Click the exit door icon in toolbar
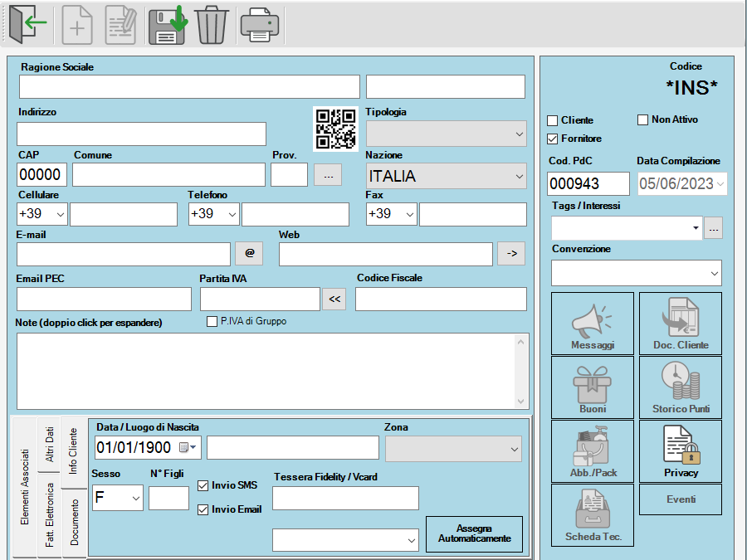747x560 pixels. (27, 25)
